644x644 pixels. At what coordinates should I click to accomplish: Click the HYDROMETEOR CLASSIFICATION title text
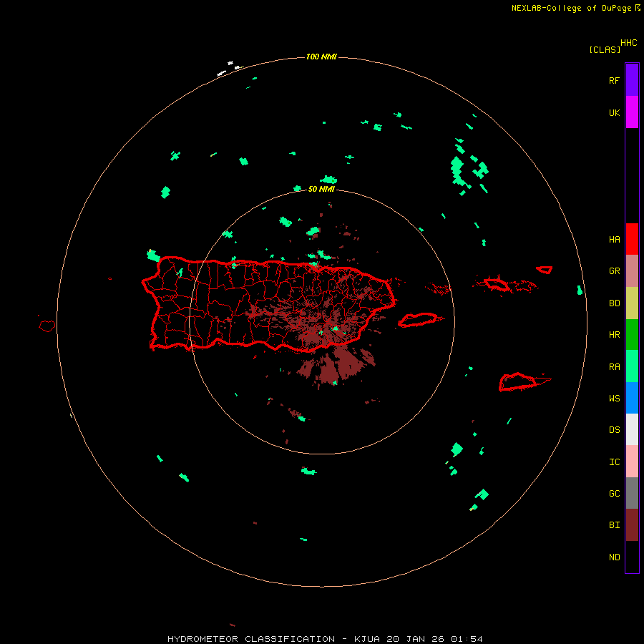pyautogui.click(x=251, y=639)
